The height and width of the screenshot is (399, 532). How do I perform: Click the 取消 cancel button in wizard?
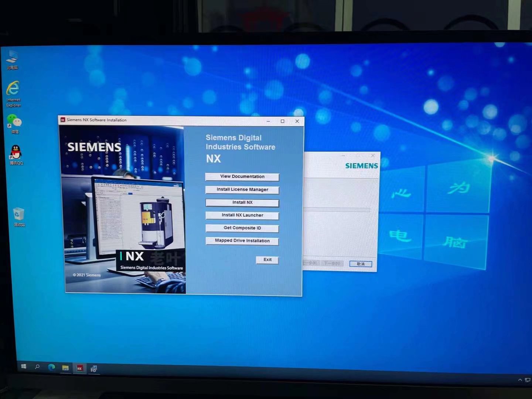point(361,264)
